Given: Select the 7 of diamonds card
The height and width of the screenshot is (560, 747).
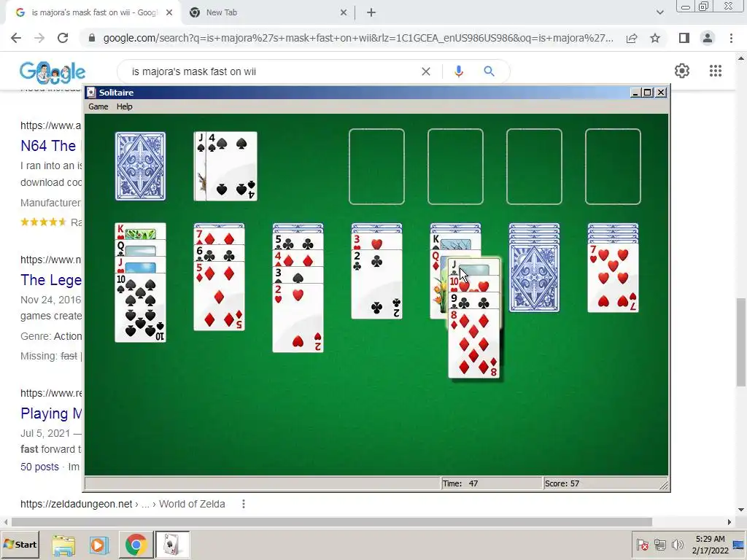Looking at the screenshot, I should click(x=219, y=237).
